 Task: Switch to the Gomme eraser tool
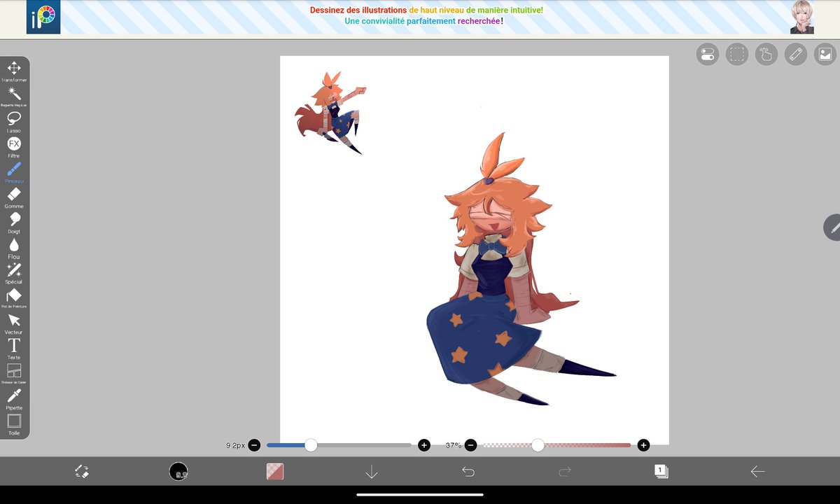(14, 195)
